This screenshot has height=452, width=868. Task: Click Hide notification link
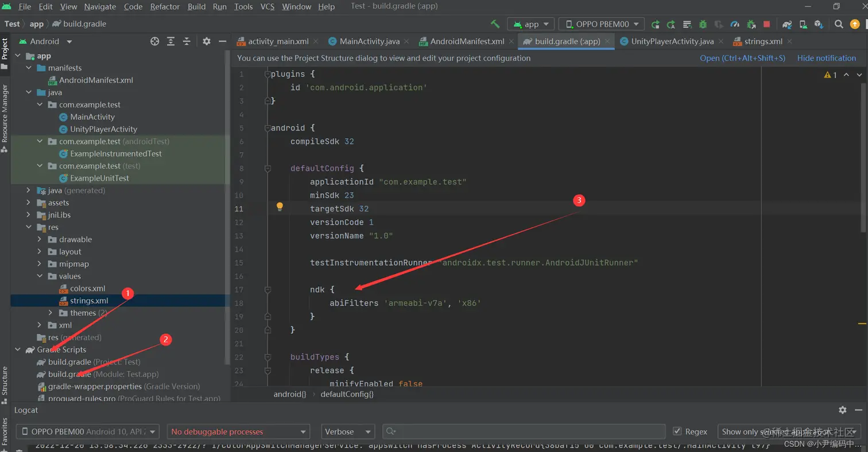tap(826, 58)
